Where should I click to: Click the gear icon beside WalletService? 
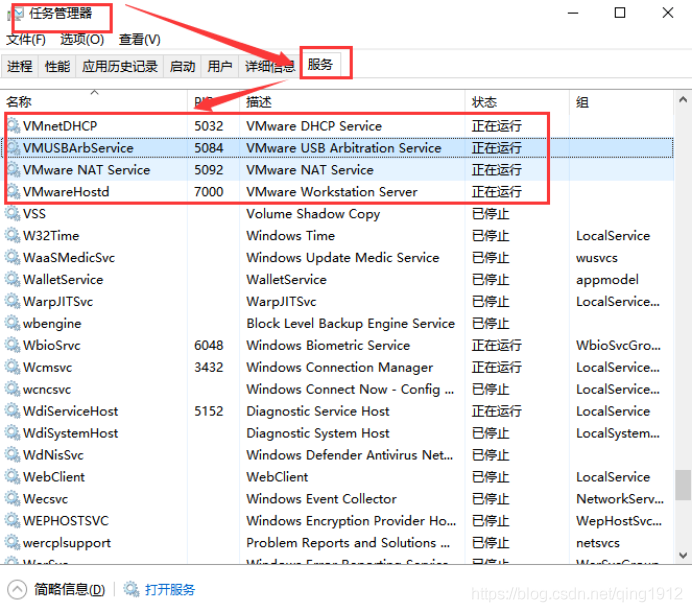click(x=13, y=279)
